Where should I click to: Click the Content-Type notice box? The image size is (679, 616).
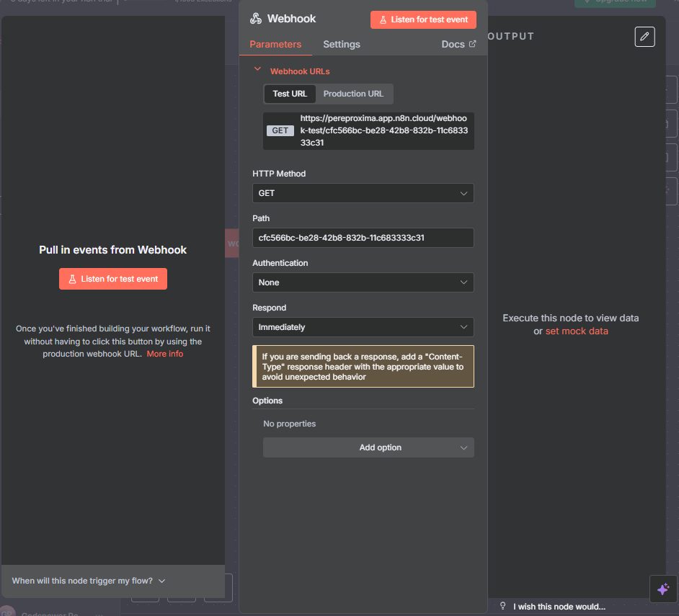(x=363, y=366)
